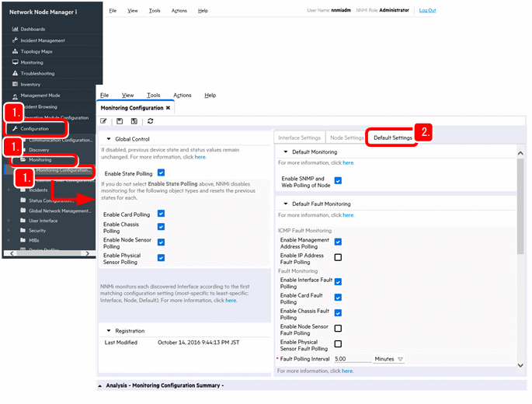Screen dimensions: 532x404
Task: Click the Topology Maps sidebar icon
Action: point(15,51)
